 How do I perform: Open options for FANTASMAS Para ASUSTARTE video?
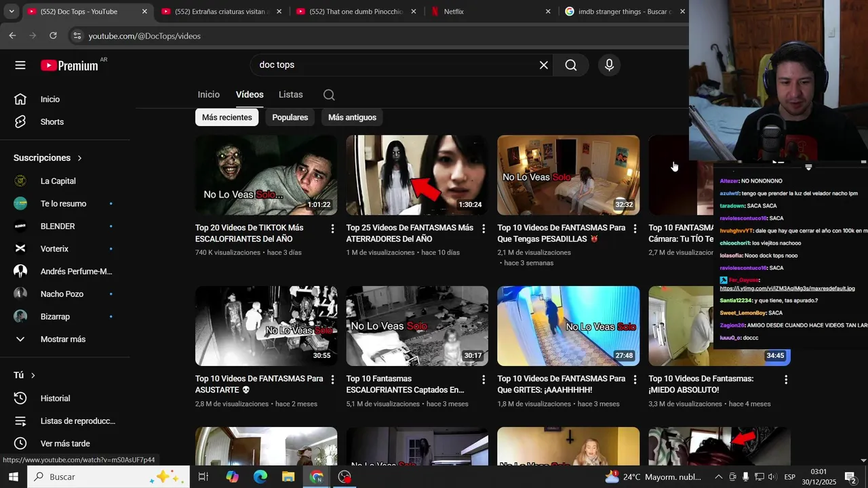click(x=332, y=380)
